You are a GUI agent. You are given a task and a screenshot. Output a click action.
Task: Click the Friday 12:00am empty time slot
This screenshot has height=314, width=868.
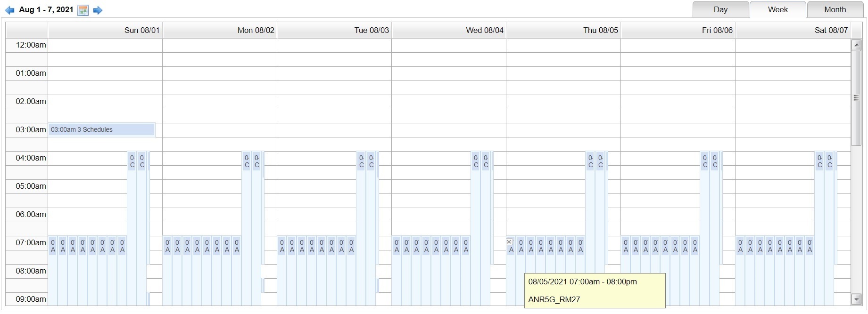(x=678, y=45)
